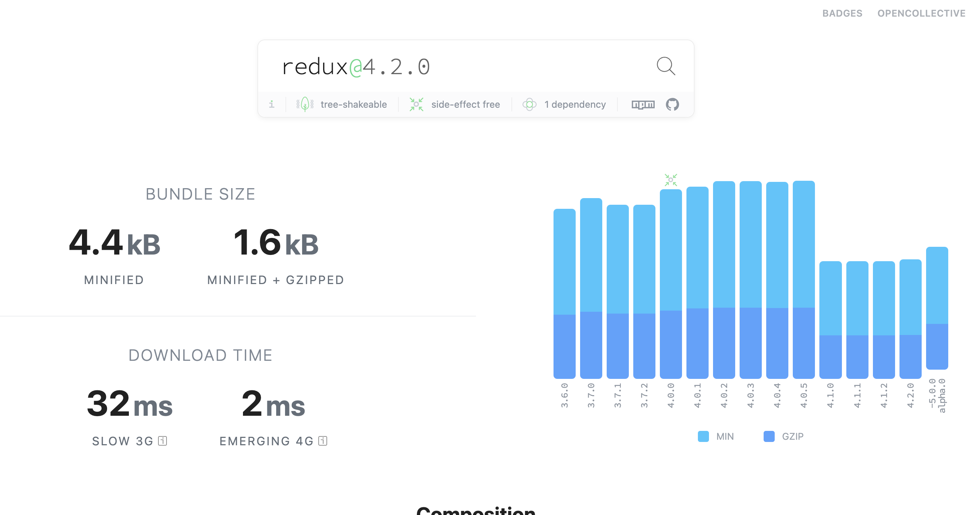Click the MIN legend color swatch
Screen dimensions: 980x515
(703, 436)
